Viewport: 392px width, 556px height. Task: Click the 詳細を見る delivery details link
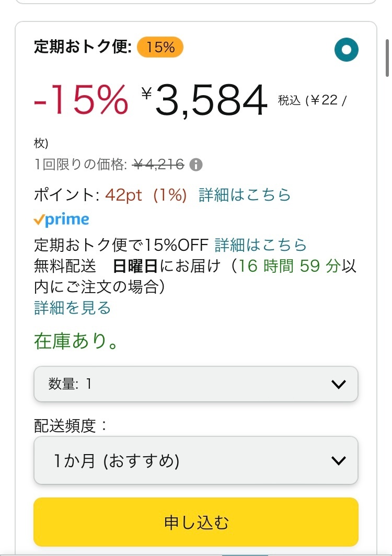(x=73, y=308)
